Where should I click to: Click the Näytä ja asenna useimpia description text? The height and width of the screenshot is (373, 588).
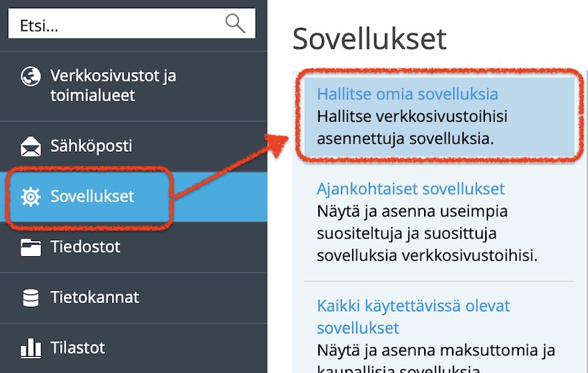coord(427,233)
